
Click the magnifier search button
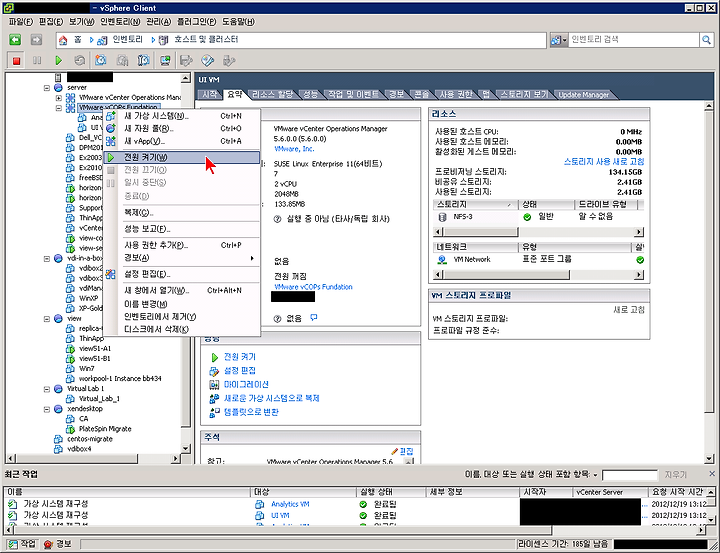(x=706, y=40)
